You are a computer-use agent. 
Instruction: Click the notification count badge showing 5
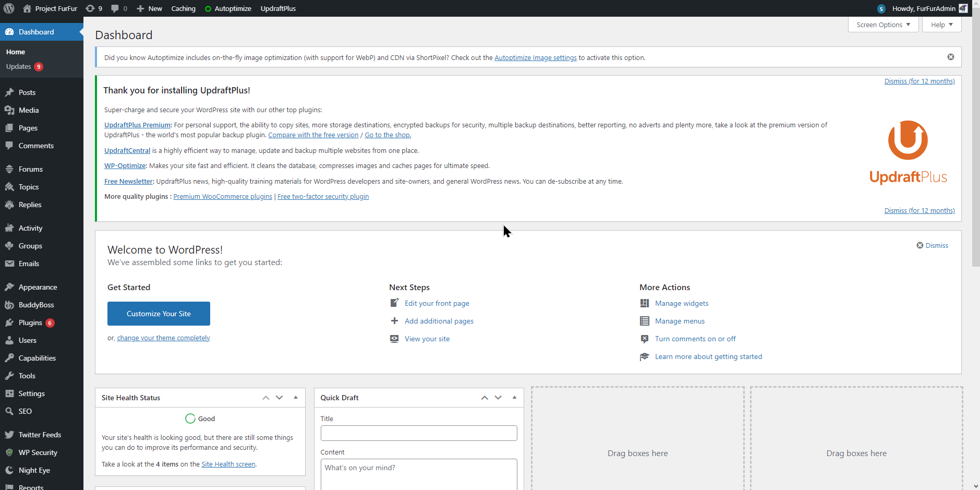pyautogui.click(x=881, y=8)
